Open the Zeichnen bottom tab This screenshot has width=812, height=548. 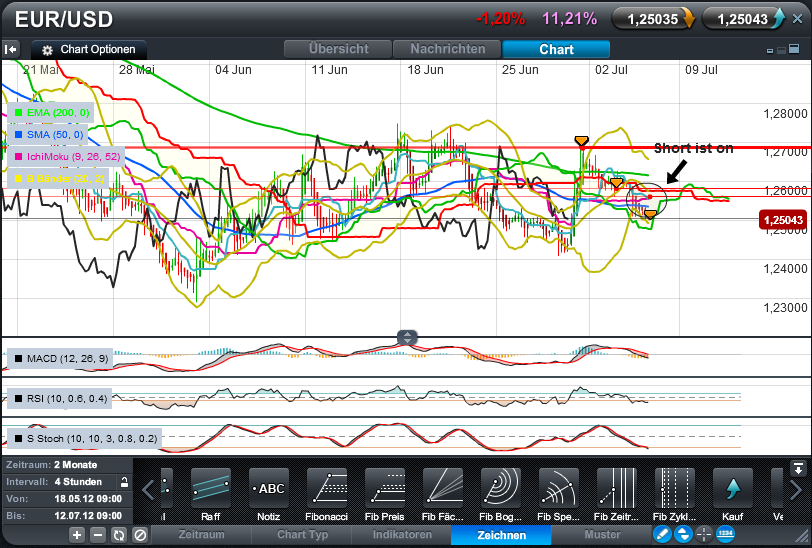(501, 535)
